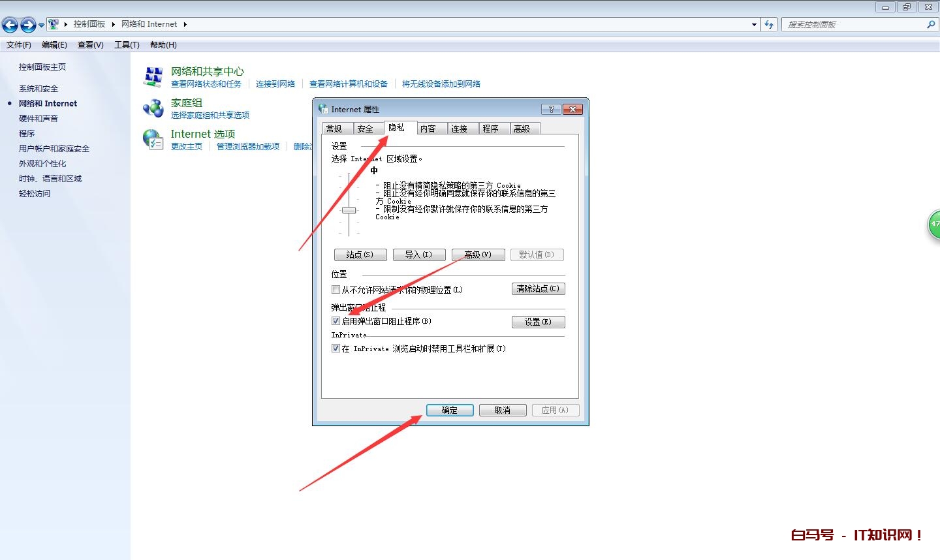Click the refresh button beside address bar

[769, 24]
